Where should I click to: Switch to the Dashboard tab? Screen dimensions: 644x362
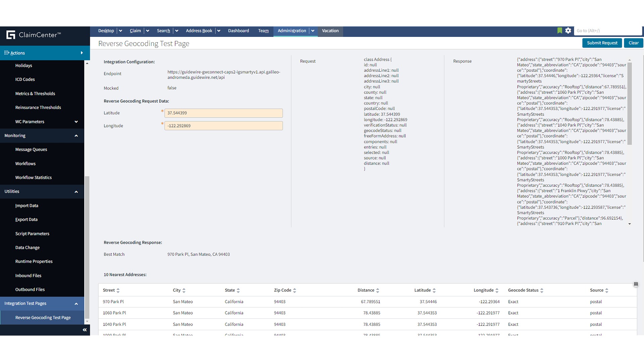coord(238,31)
